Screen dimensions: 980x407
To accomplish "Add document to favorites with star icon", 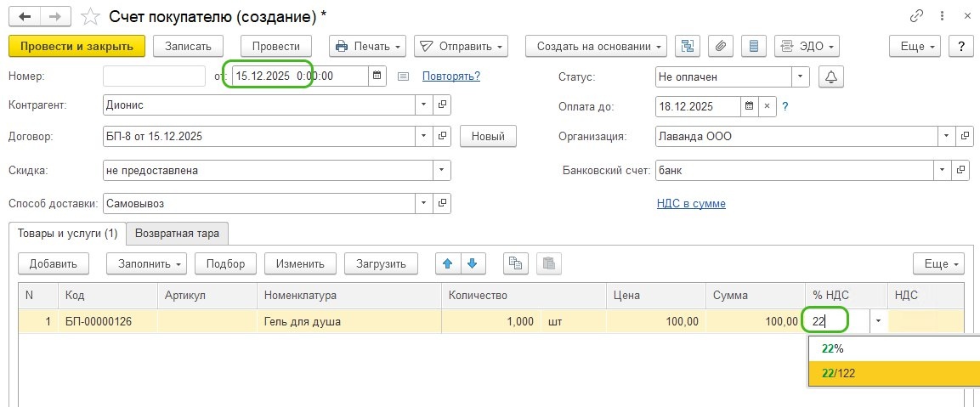I will click(x=91, y=17).
